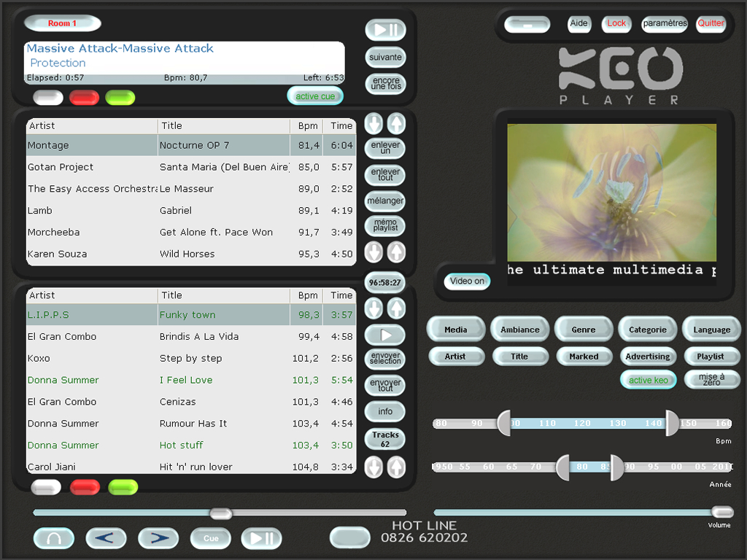
Task: Open the Genre filter list
Action: tap(584, 330)
